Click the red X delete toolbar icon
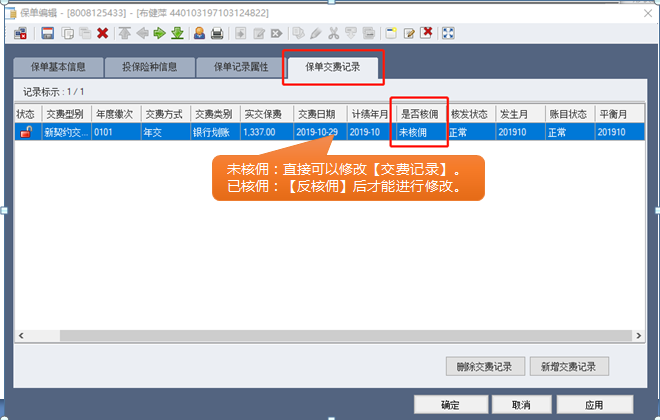This screenshot has width=660, height=420. (102, 33)
